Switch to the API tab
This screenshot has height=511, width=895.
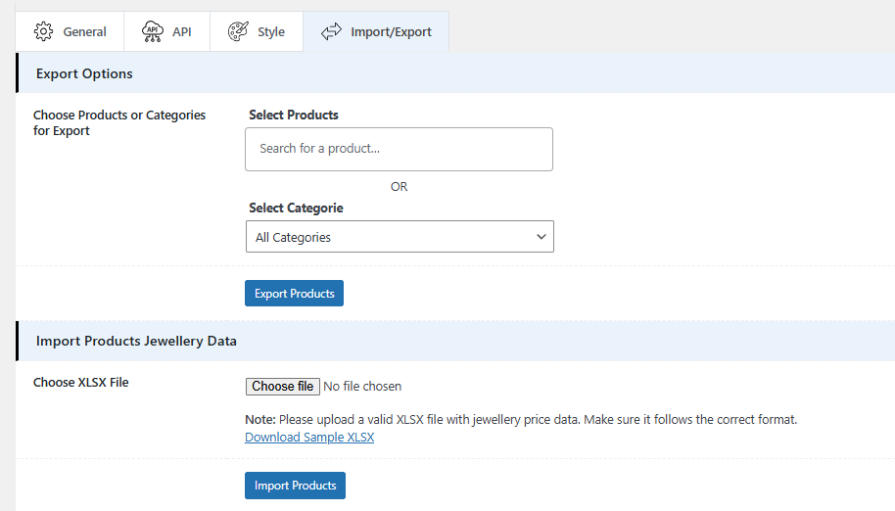click(x=167, y=31)
